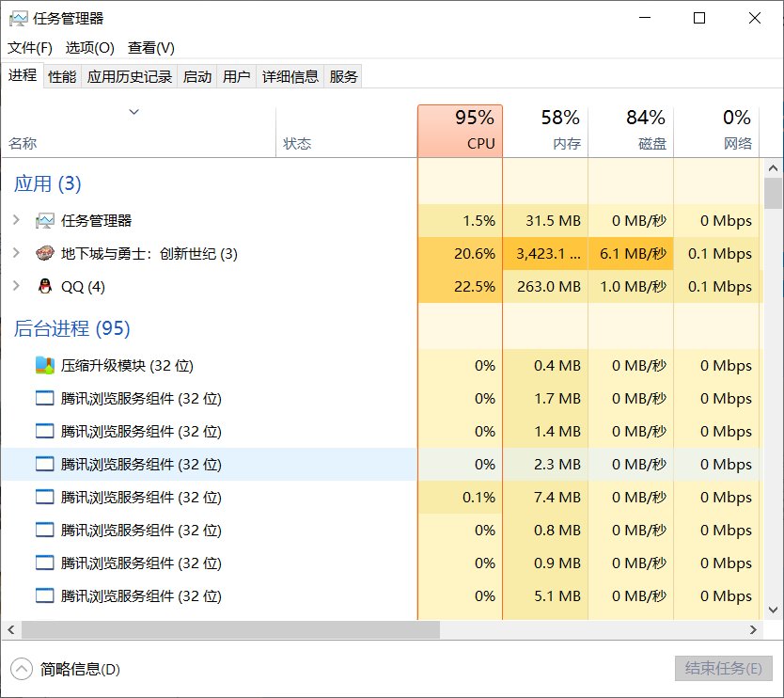
Task: Click the 结束任务 button
Action: click(724, 668)
